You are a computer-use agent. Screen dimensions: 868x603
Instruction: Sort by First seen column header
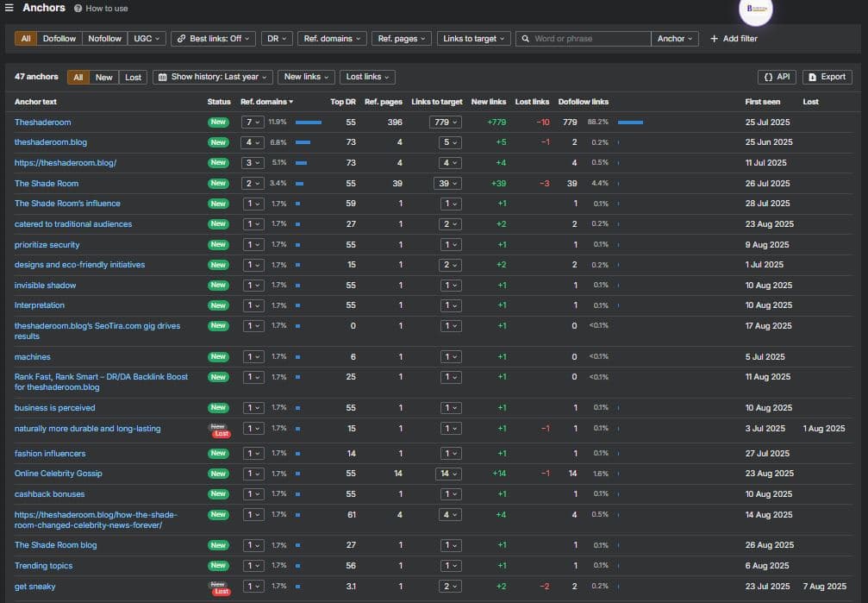(x=762, y=102)
